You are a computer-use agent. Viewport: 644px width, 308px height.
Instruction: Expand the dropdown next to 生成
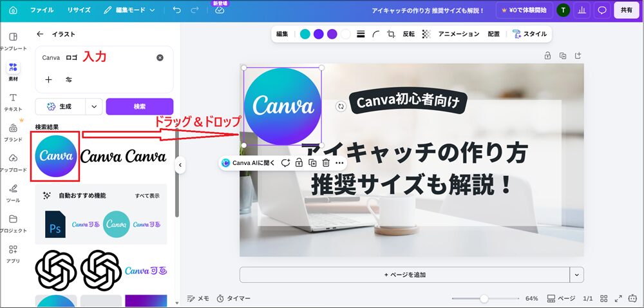94,106
